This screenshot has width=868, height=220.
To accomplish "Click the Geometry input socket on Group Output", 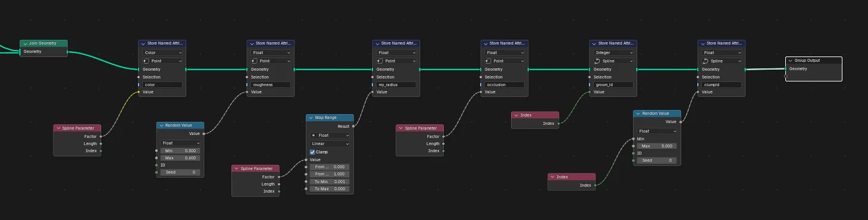I will click(786, 69).
